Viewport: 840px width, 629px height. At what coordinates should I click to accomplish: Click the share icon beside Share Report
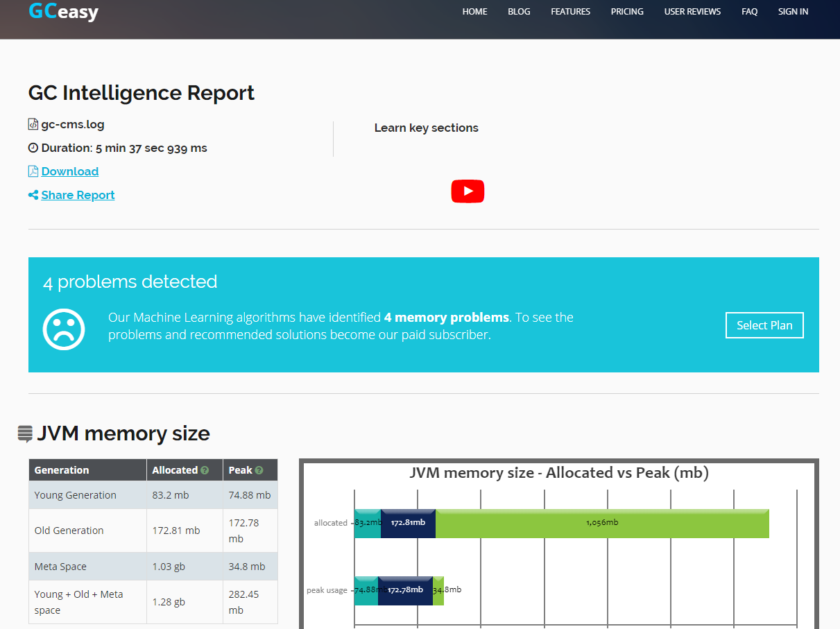coord(33,195)
